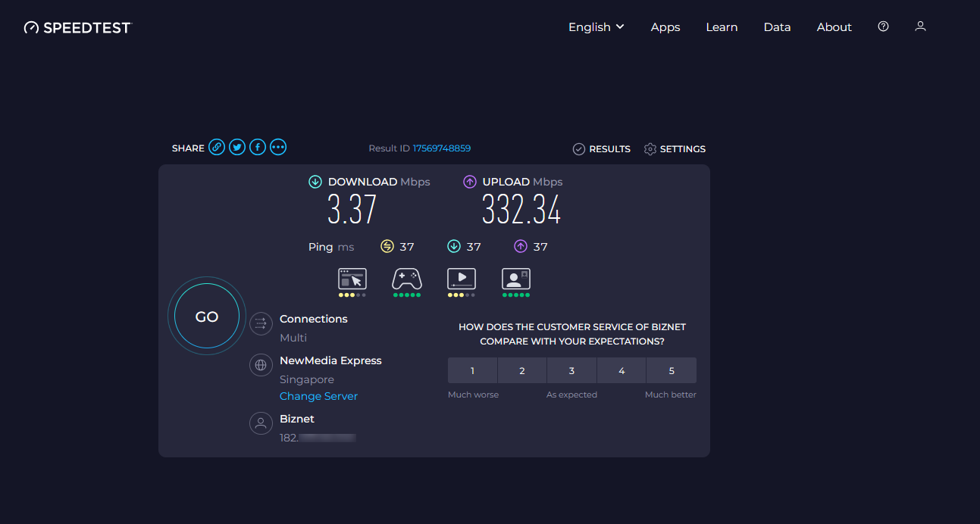Screen dimensions: 980x524
Task: Click the Change Server link
Action: [x=318, y=396]
